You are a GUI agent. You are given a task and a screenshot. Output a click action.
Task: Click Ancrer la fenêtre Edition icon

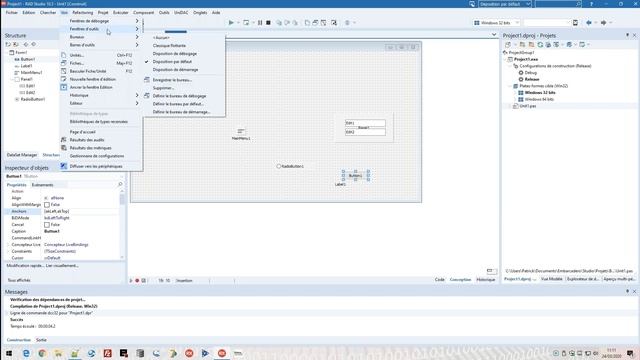point(64,87)
